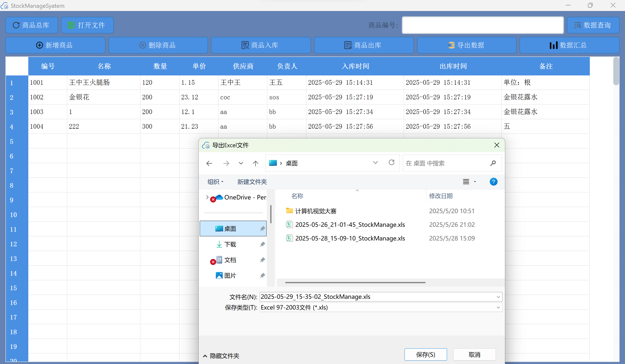Type in the 商品编号 search field
625x364 pixels.
(482, 25)
